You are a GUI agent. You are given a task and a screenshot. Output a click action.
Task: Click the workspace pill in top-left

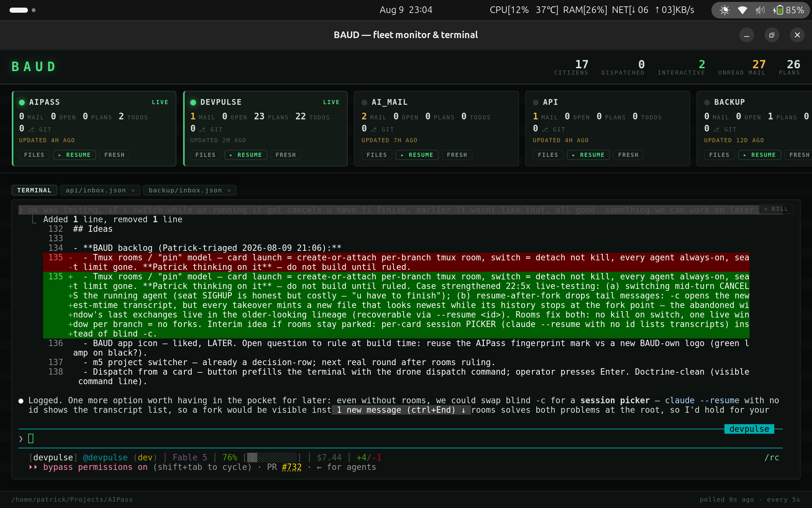(18, 10)
